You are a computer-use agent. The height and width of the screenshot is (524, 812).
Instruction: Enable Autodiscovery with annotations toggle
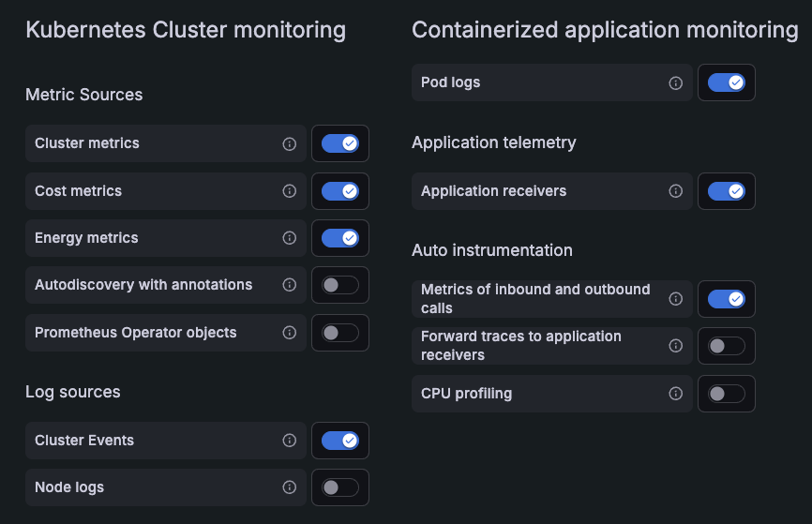click(339, 285)
